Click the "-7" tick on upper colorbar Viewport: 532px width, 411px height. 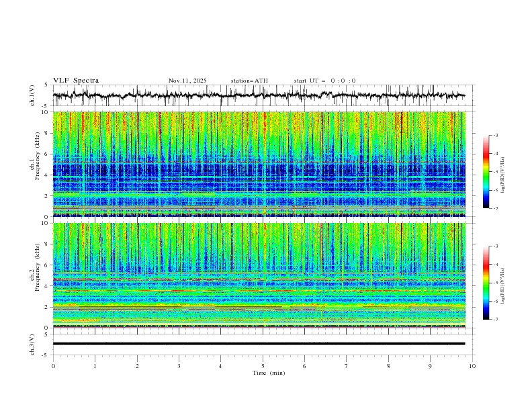(x=495, y=209)
